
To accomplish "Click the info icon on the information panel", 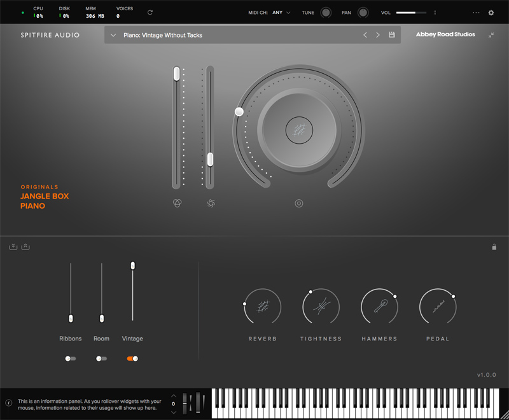I will [8, 402].
